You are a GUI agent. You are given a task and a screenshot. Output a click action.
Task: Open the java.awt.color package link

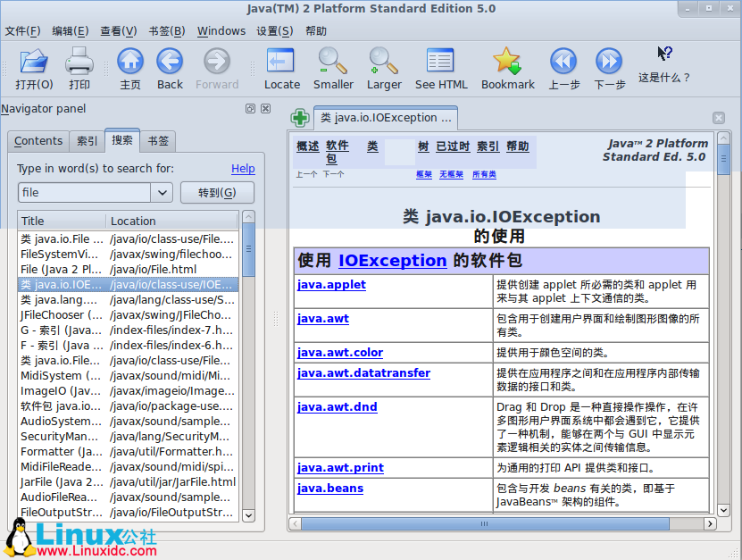(340, 353)
